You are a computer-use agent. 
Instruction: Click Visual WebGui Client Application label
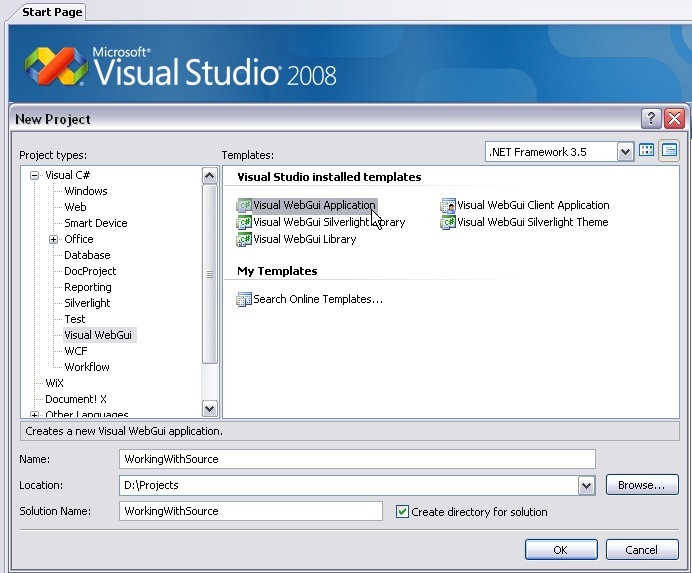click(x=533, y=205)
